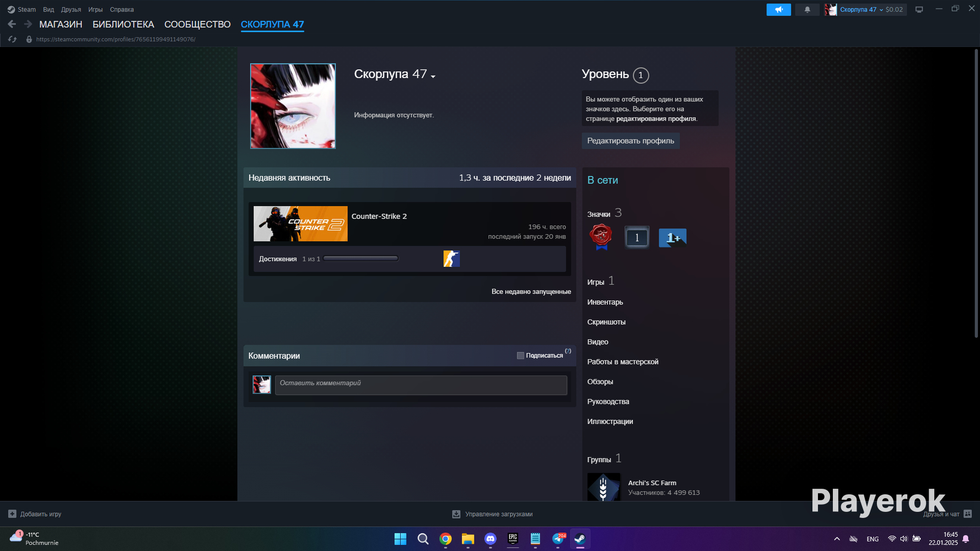Reload the page with refresh icon
This screenshot has width=980, height=551.
coord(12,39)
